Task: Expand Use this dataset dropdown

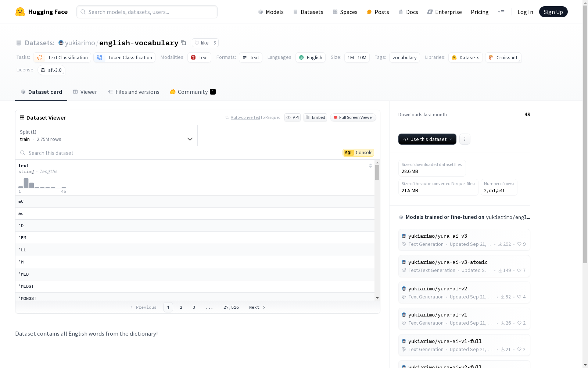Action: pos(427,139)
